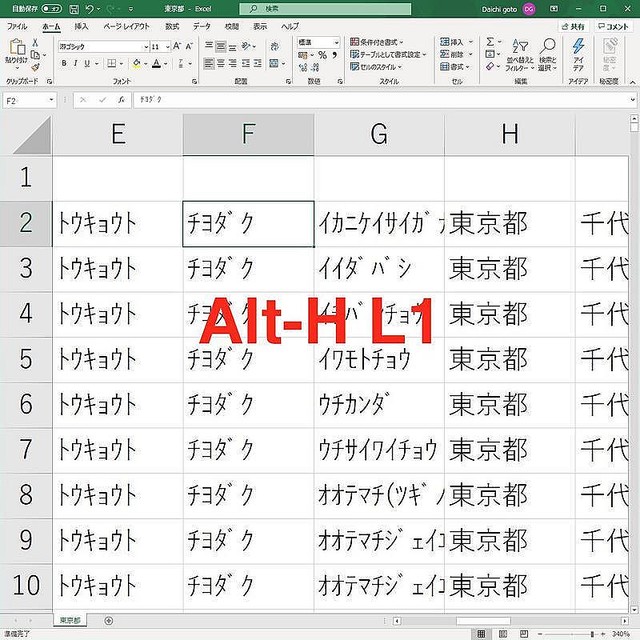Open the fill color dropdown arrow

pyautogui.click(x=145, y=64)
